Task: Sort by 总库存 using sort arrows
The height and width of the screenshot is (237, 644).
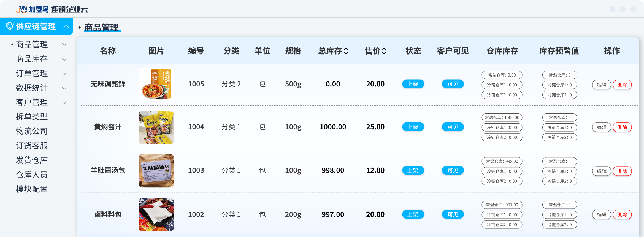Action: point(346,51)
